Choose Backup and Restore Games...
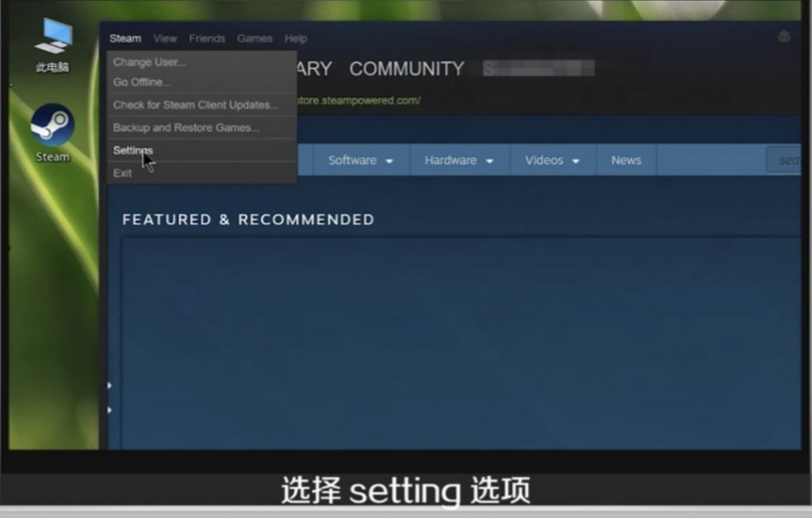812x518 pixels. (x=202, y=128)
